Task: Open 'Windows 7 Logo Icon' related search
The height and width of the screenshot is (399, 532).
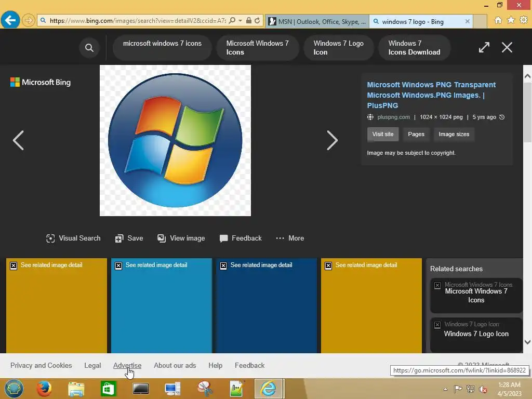Action: point(476,335)
